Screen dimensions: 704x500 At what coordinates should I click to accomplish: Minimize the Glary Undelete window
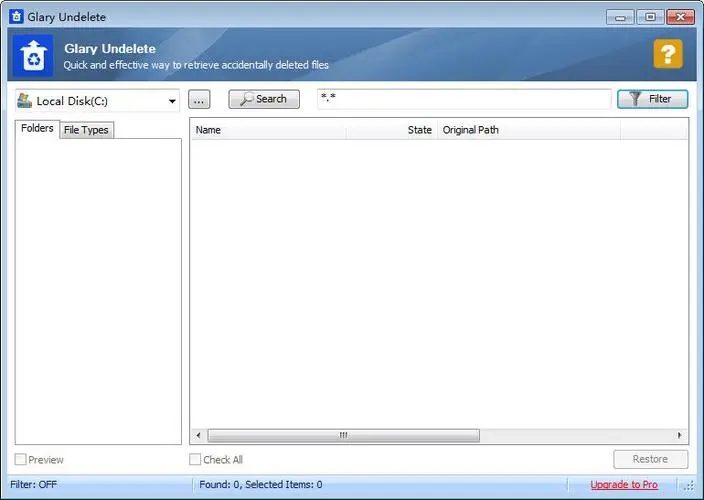tap(620, 17)
